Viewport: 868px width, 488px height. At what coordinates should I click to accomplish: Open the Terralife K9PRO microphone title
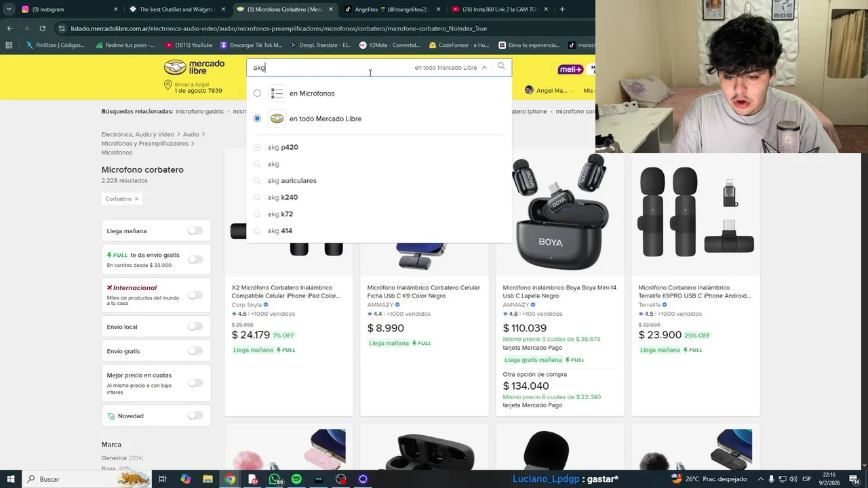(694, 291)
